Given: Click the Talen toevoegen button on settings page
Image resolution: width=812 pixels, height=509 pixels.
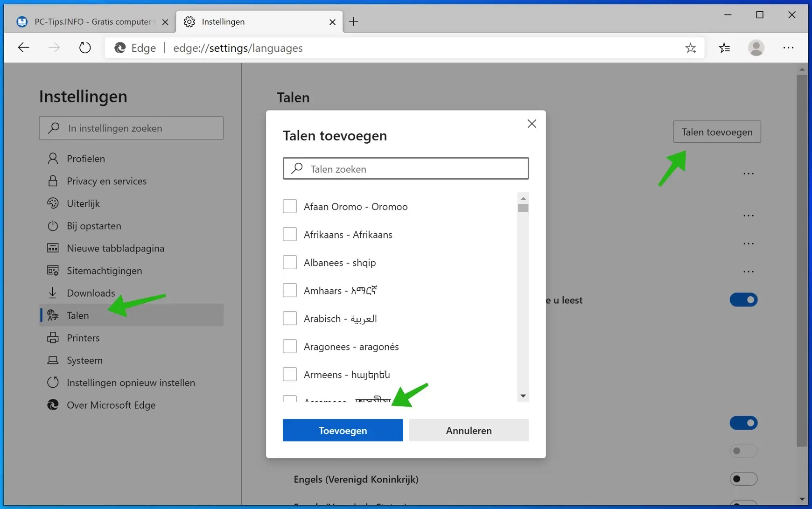Looking at the screenshot, I should click(717, 132).
